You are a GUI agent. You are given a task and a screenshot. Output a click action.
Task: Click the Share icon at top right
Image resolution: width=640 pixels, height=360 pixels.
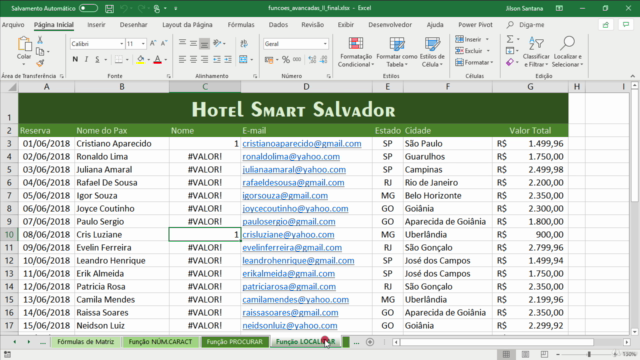pyautogui.click(x=606, y=25)
